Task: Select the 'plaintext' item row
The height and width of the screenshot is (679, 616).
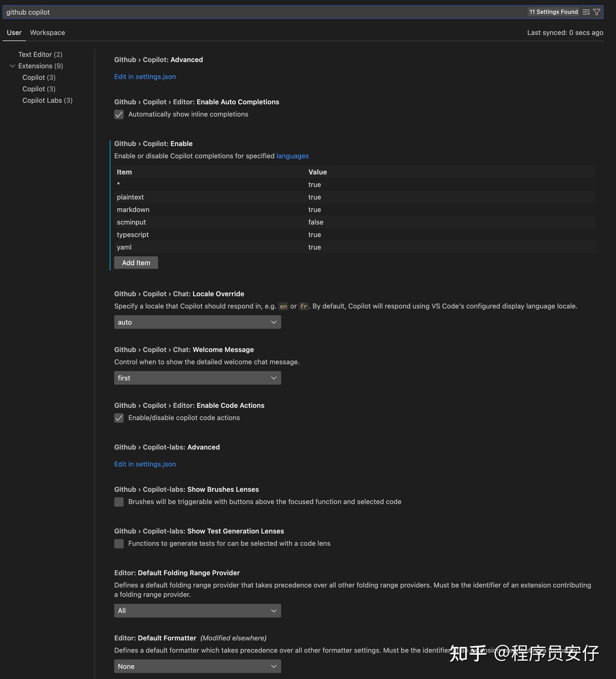Action: tap(355, 197)
